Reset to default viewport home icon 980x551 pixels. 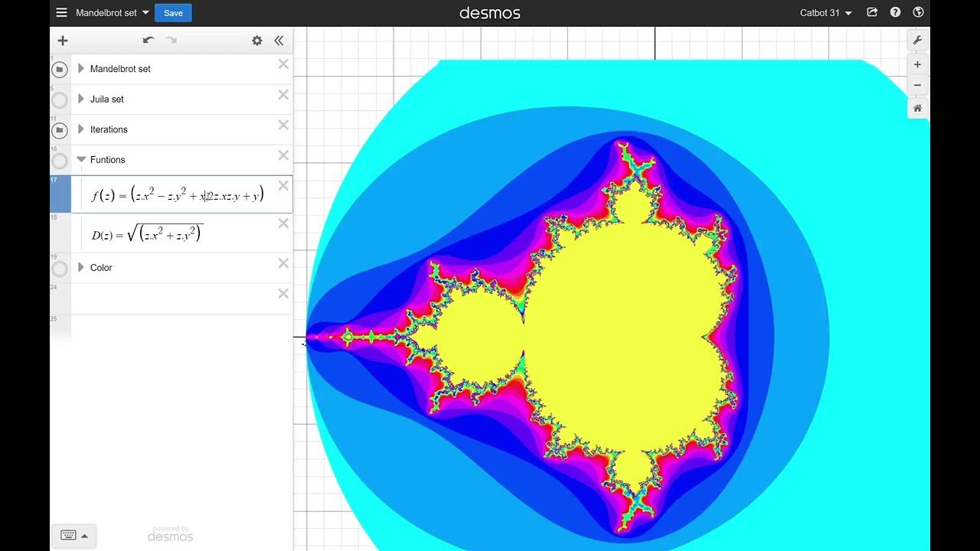(x=917, y=109)
